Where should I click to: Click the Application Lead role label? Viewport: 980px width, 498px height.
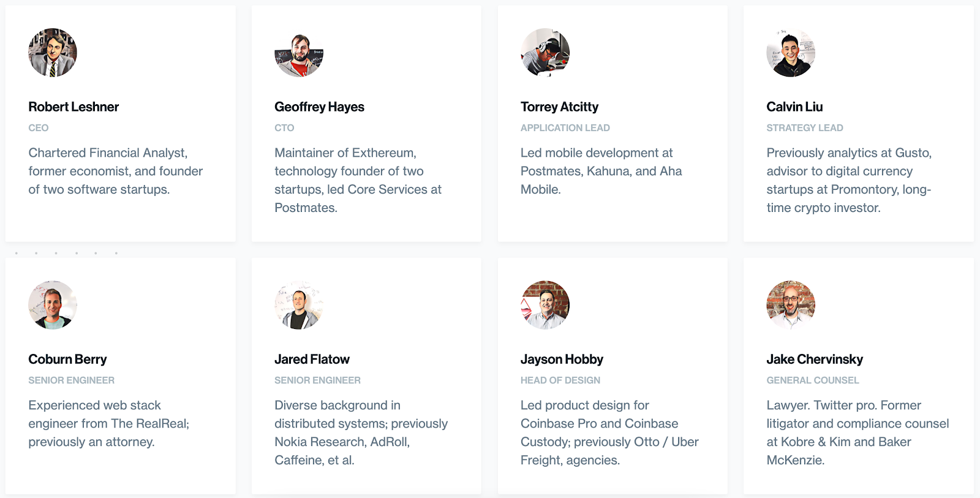[565, 128]
